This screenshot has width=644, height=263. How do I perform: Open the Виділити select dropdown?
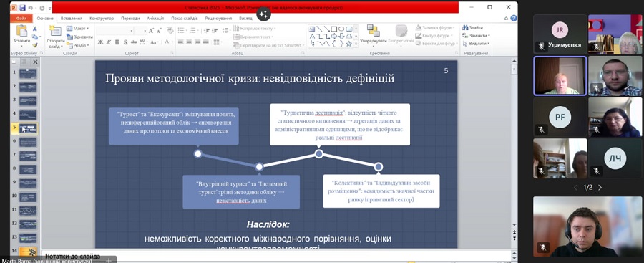click(x=476, y=43)
